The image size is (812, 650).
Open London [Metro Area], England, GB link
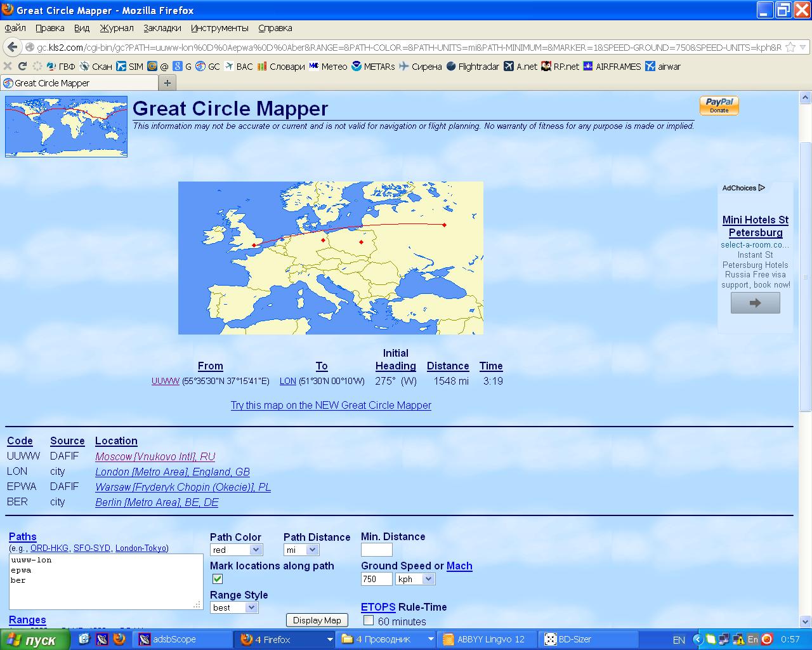point(173,472)
